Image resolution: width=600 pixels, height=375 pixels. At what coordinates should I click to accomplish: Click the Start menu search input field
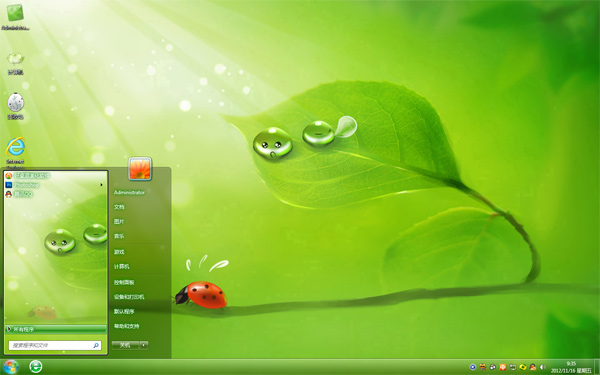tap(55, 345)
